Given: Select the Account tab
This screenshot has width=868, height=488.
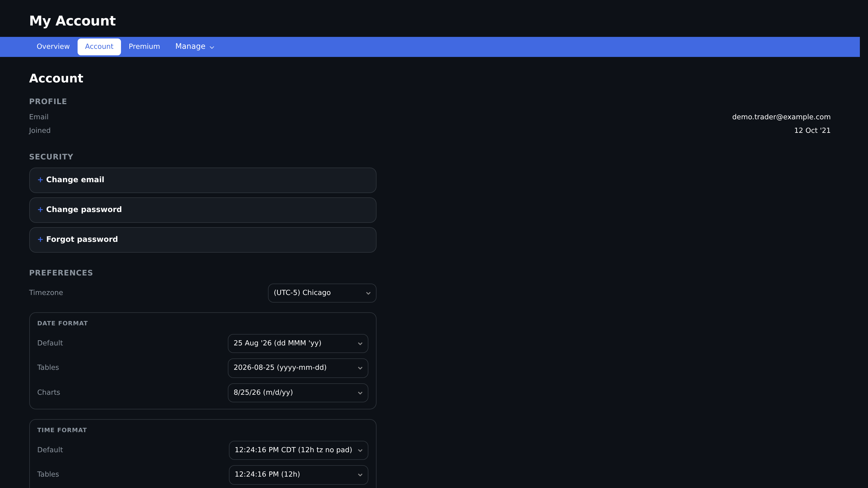Looking at the screenshot, I should [x=99, y=46].
